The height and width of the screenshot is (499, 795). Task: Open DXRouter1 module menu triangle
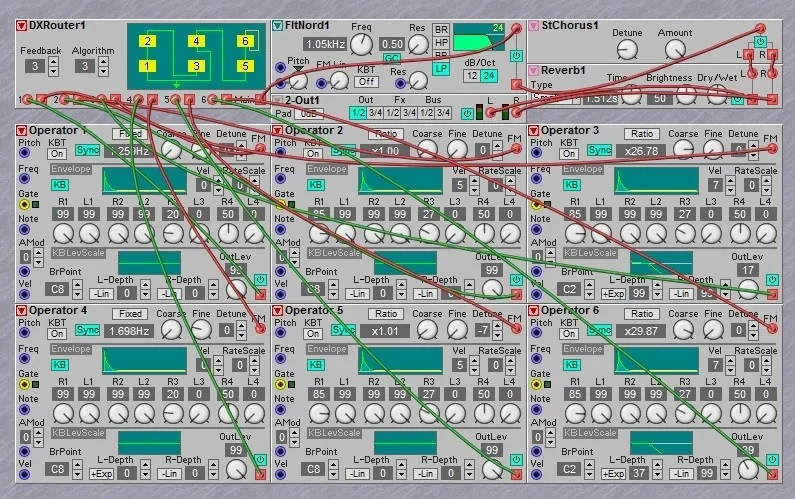click(x=21, y=25)
